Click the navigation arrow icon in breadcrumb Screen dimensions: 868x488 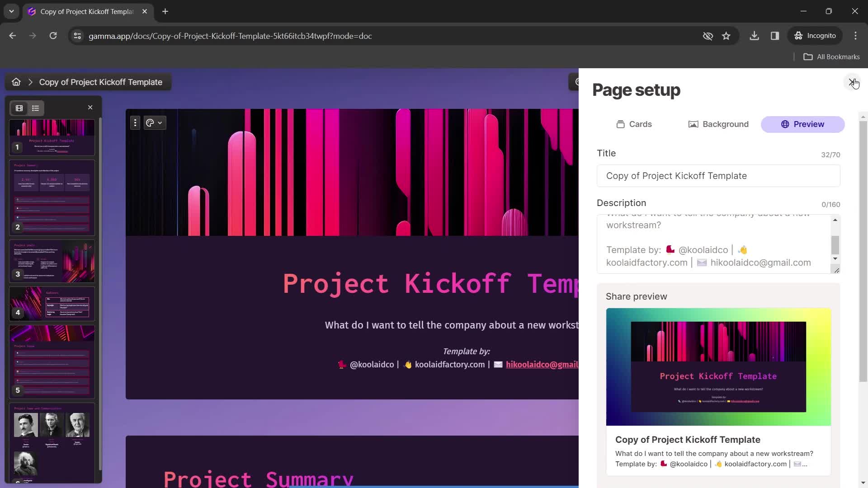pyautogui.click(x=30, y=82)
